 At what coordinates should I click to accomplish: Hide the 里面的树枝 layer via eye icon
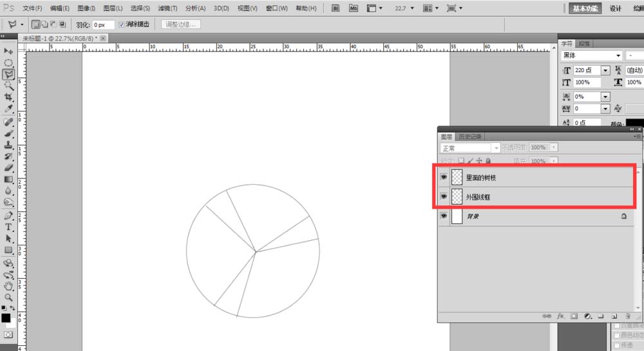(x=444, y=176)
